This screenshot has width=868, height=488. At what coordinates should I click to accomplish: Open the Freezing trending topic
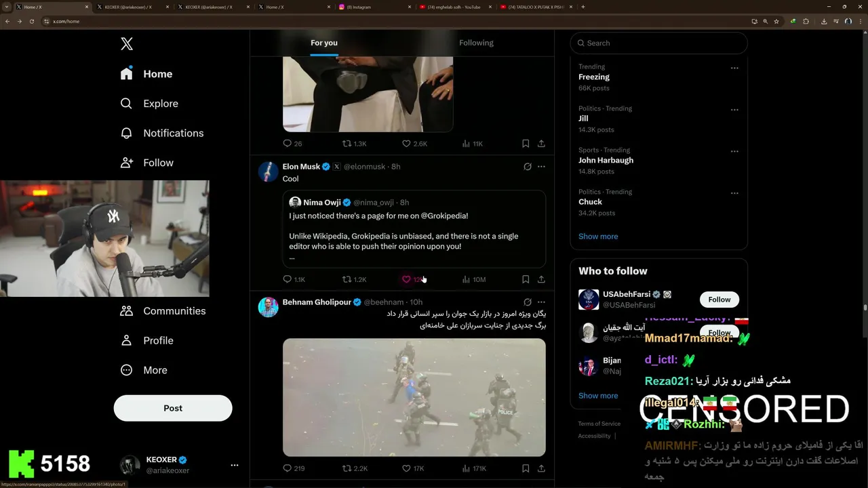click(594, 77)
